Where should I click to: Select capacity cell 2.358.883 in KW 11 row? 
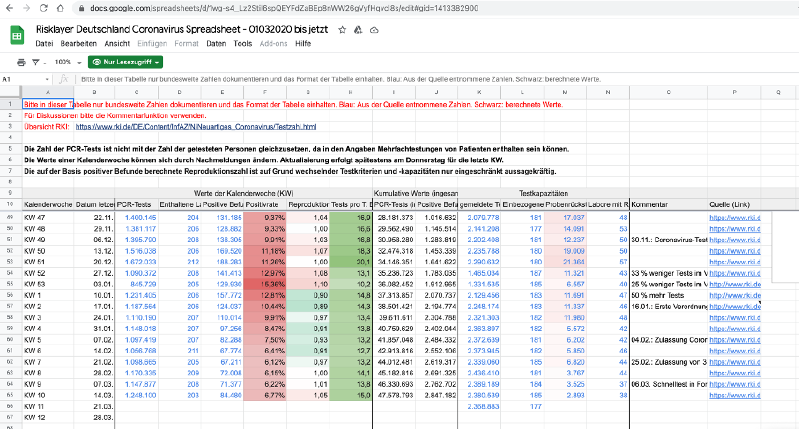[x=479, y=407]
